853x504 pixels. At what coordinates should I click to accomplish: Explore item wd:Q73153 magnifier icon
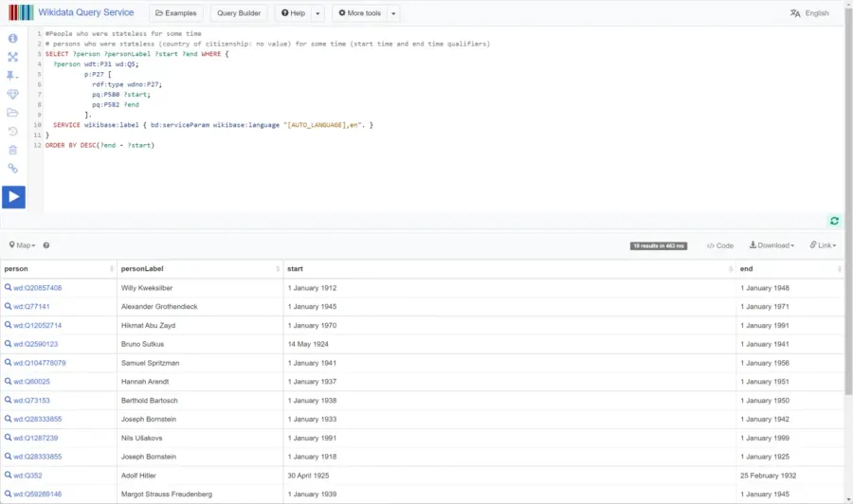point(8,400)
